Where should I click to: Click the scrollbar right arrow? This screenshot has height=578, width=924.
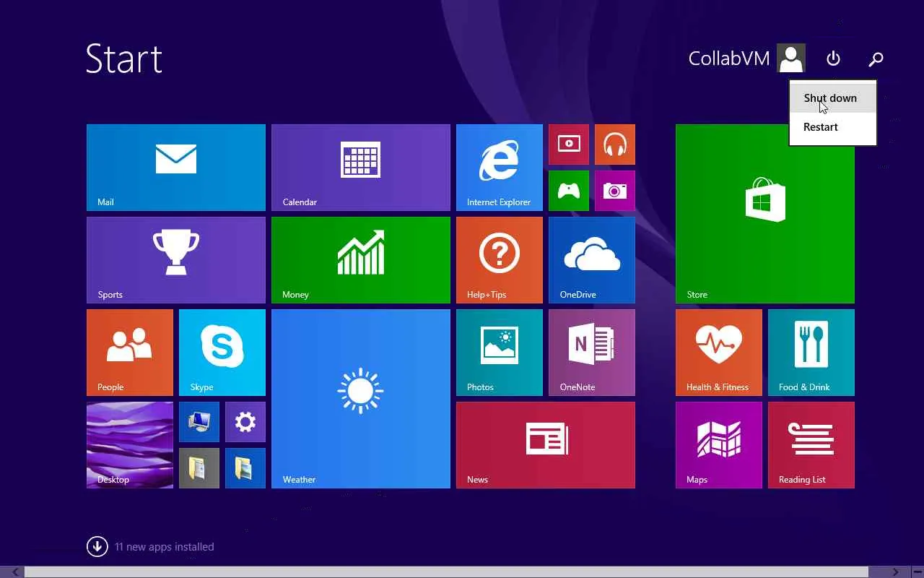895,572
